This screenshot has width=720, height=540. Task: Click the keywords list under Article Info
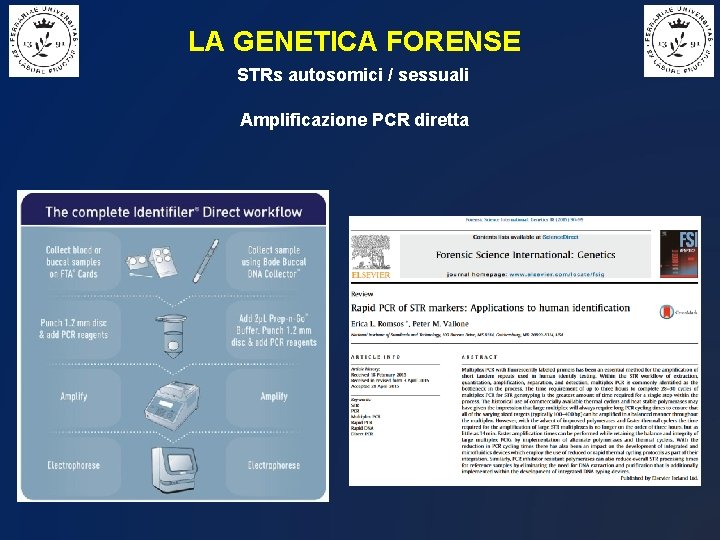coord(366,416)
